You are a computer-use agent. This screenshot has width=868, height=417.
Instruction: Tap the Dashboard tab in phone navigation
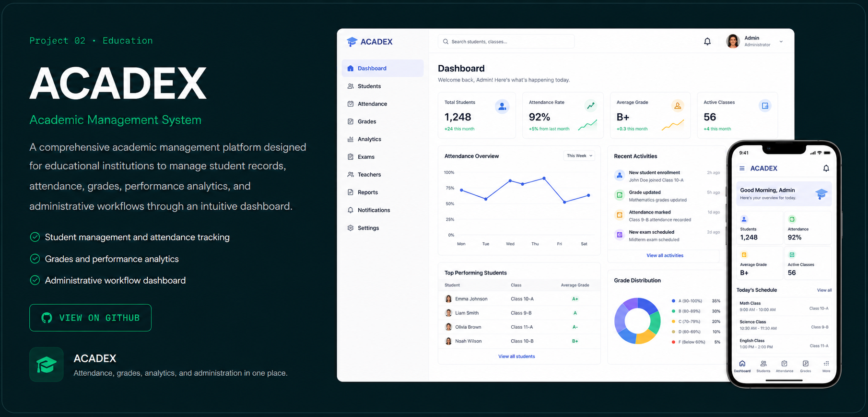pyautogui.click(x=742, y=367)
